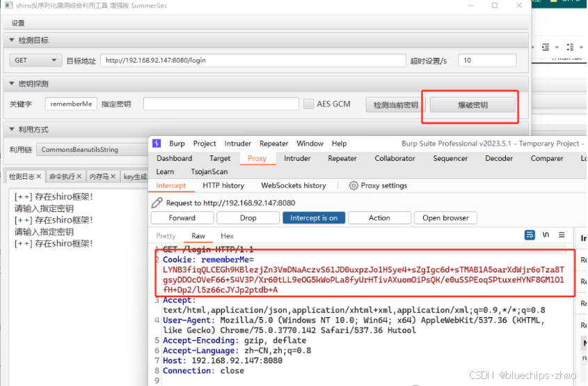Screen dimensions: 588x386
Task: Open the Burp menu
Action: pos(177,144)
